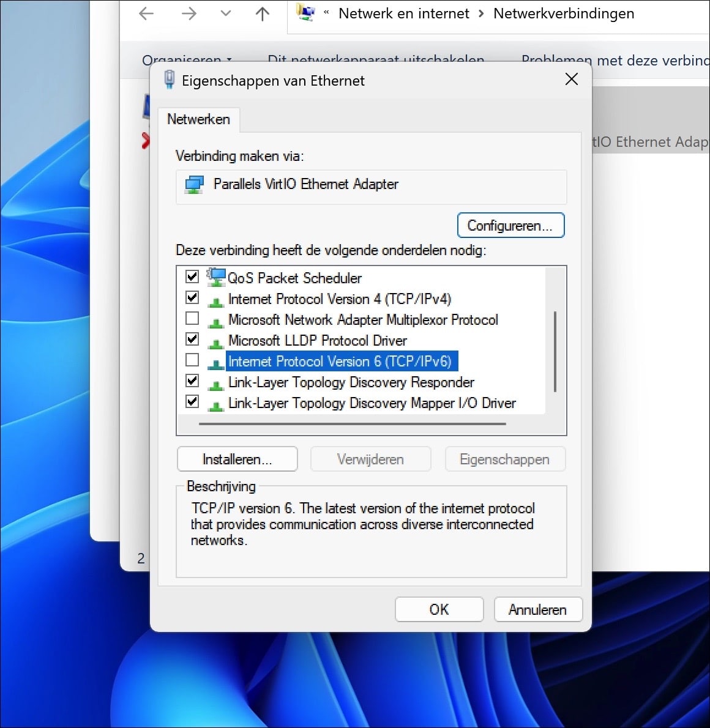
Task: Click the network folder icon in the address bar
Action: point(303,13)
